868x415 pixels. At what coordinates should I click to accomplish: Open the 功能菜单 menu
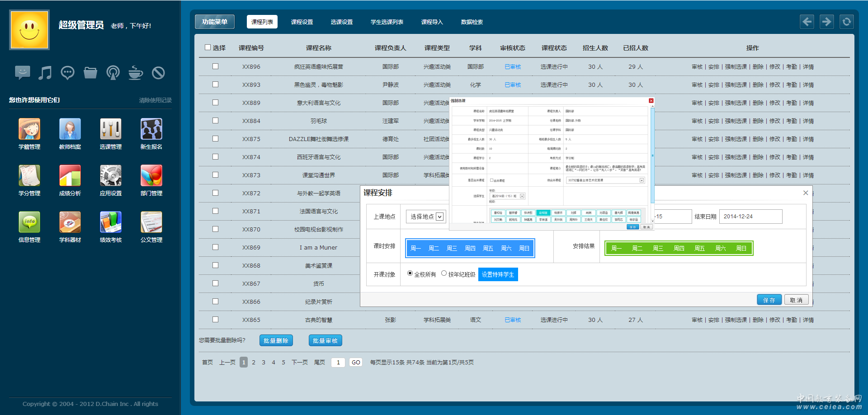click(x=215, y=22)
